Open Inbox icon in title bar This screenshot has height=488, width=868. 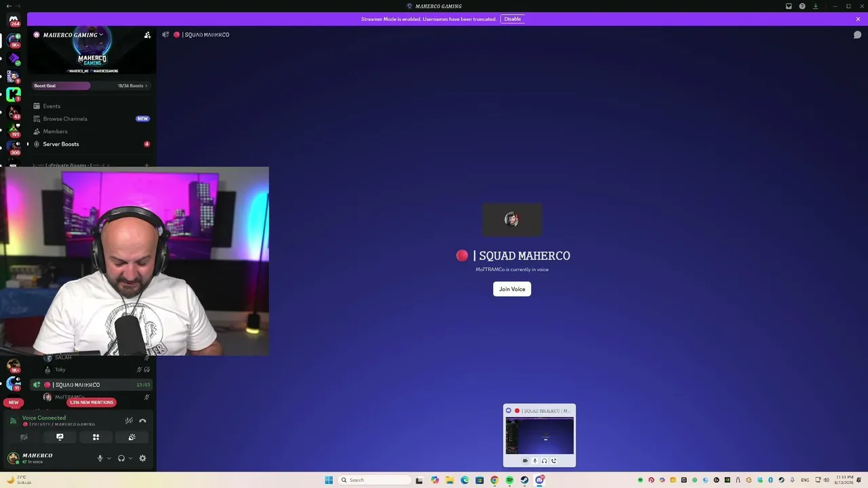789,6
